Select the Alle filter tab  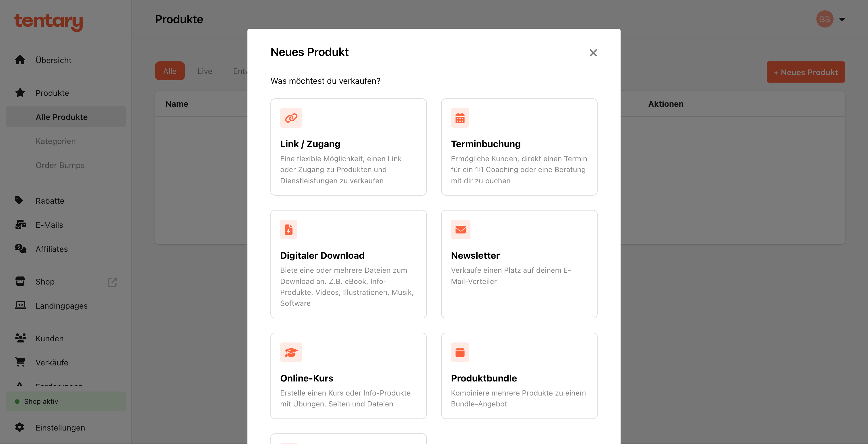tap(170, 71)
